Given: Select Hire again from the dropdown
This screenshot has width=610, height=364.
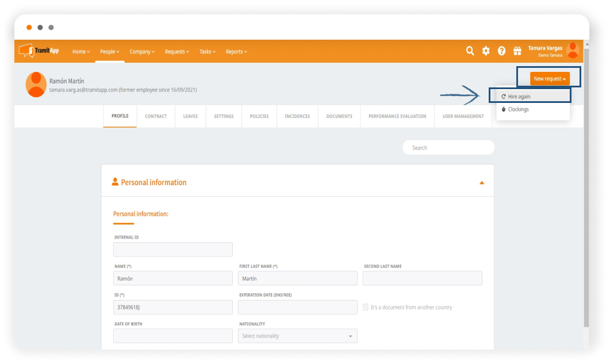Looking at the screenshot, I should coord(519,97).
